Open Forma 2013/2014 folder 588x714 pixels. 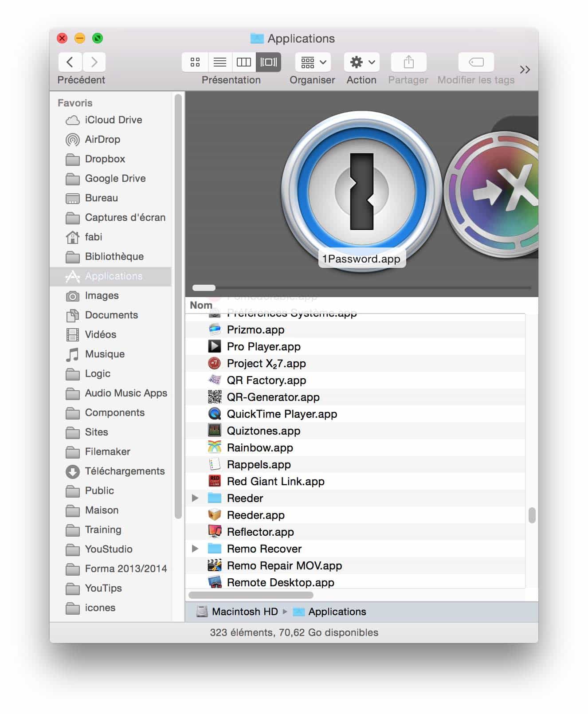(x=111, y=569)
